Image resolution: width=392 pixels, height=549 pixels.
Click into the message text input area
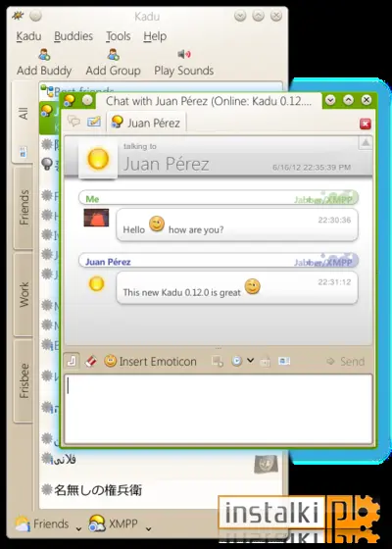pyautogui.click(x=219, y=409)
